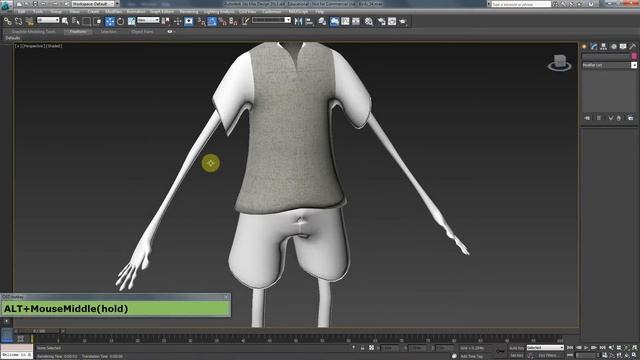The image size is (640, 360).
Task: Open the Modify command panel tab
Action: (594, 47)
